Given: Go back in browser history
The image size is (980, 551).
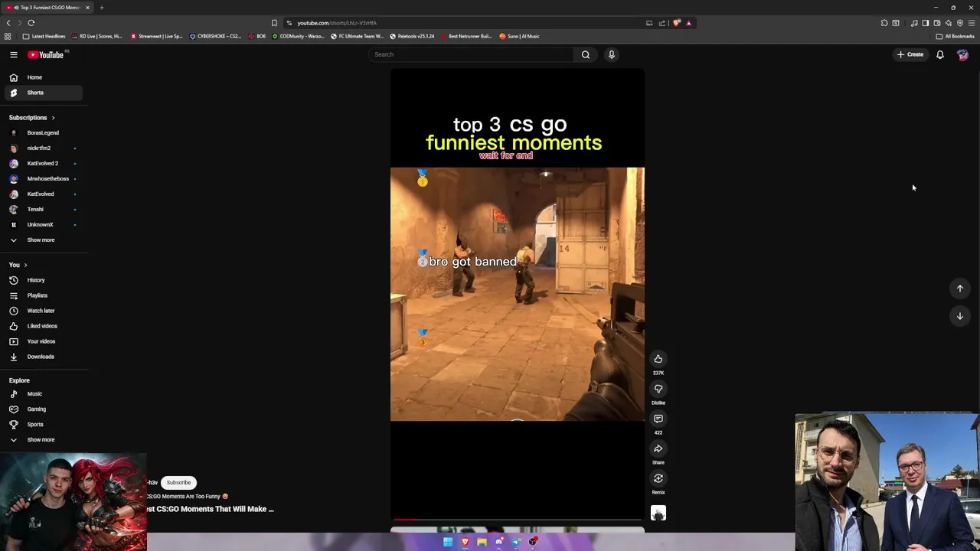Looking at the screenshot, I should point(8,23).
